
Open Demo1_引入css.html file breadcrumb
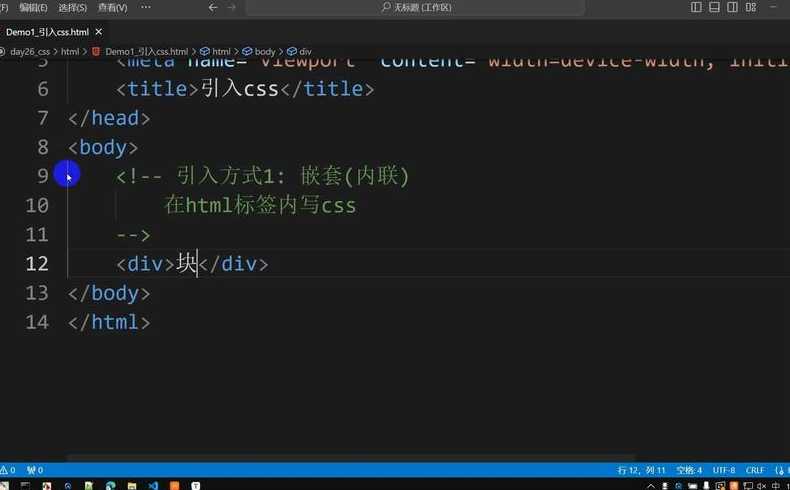(146, 51)
